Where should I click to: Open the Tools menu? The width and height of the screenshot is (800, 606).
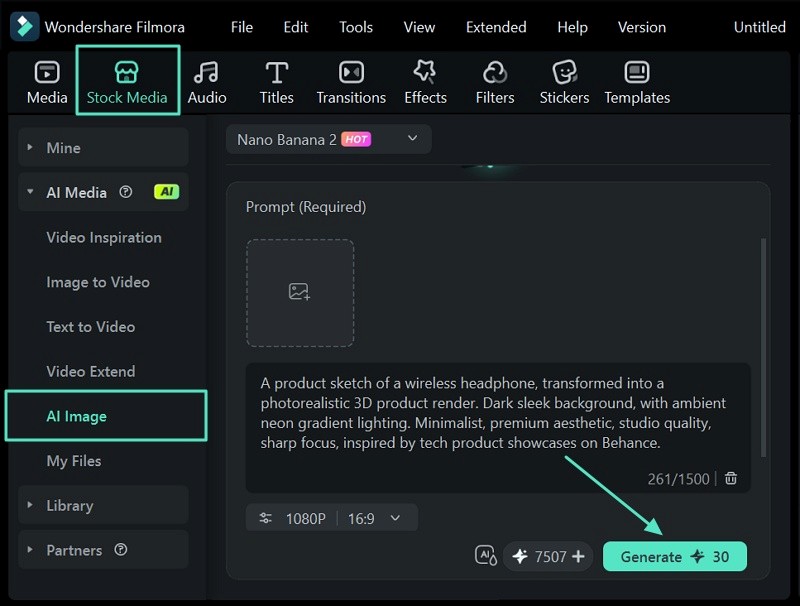(x=355, y=27)
